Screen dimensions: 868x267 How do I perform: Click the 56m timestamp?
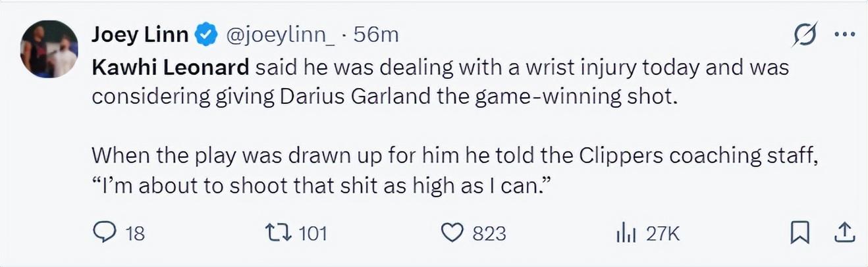[x=376, y=36]
